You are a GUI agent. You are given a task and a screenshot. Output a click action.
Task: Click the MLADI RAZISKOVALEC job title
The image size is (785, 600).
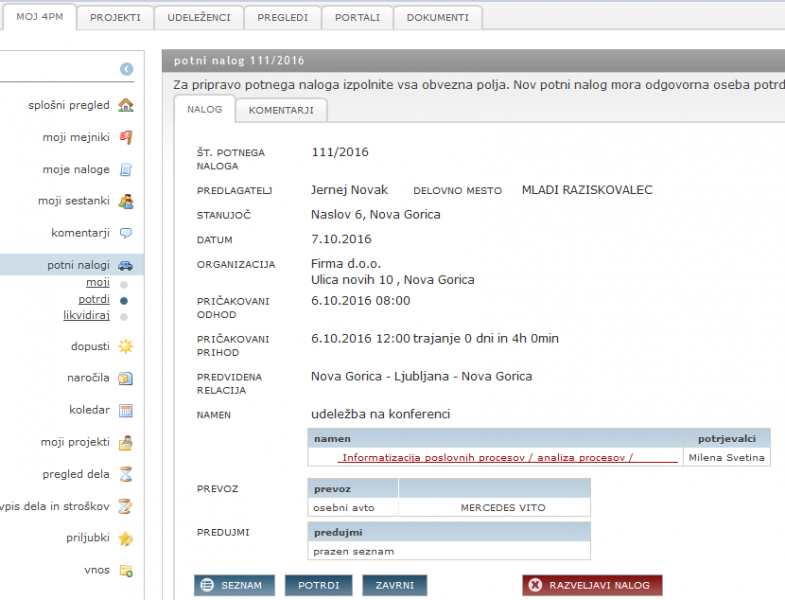[587, 190]
